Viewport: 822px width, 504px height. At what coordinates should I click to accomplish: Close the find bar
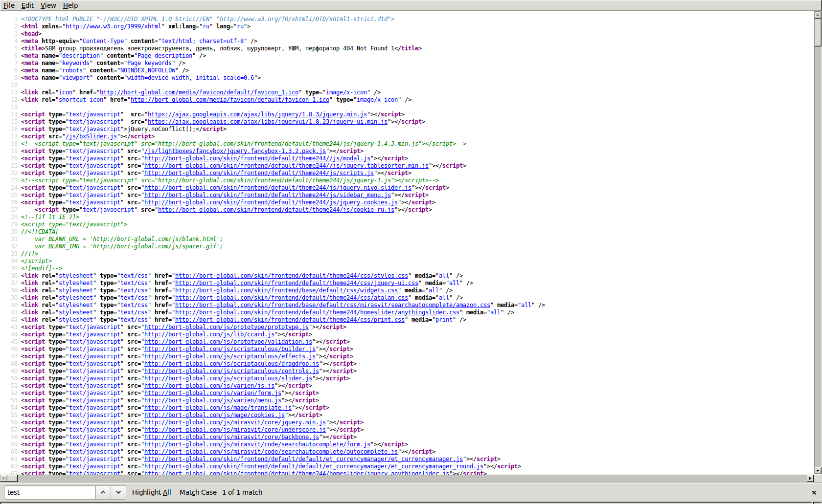pos(814,493)
